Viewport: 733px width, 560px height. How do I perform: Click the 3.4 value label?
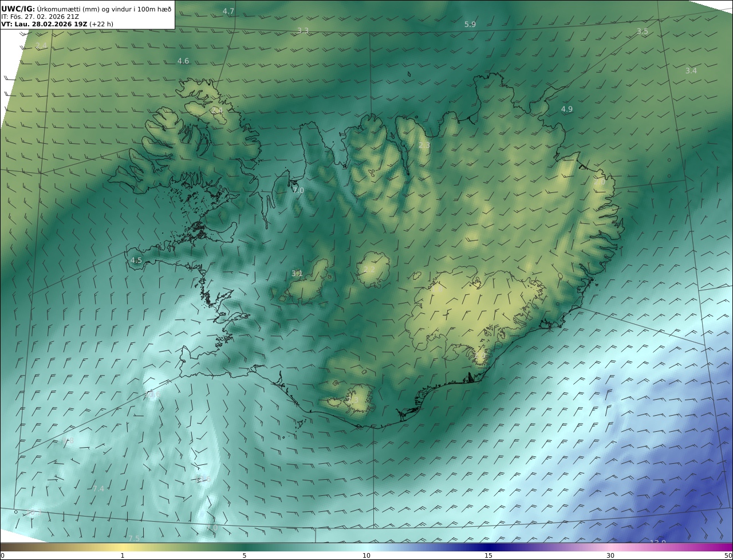pos(691,71)
